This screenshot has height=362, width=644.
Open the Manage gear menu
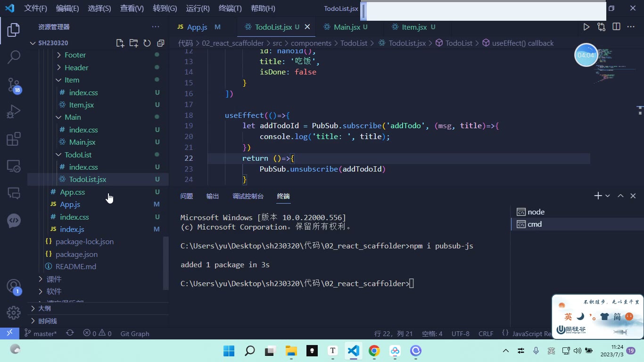pyautogui.click(x=14, y=313)
